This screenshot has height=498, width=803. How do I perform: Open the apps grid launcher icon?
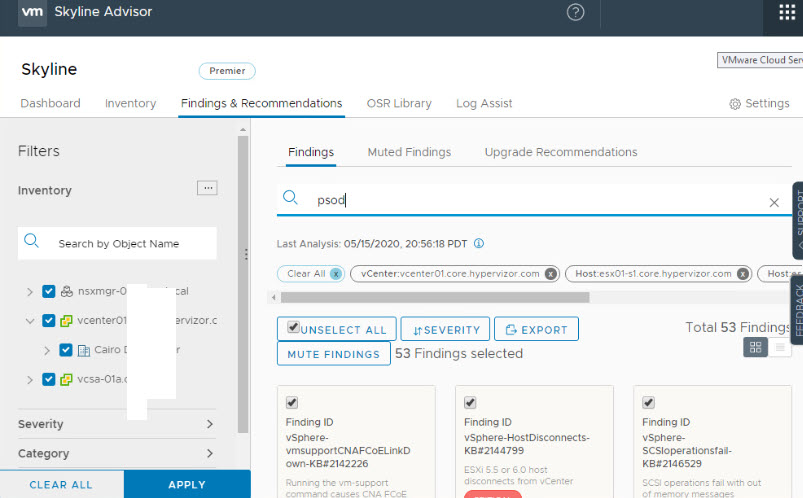[787, 12]
